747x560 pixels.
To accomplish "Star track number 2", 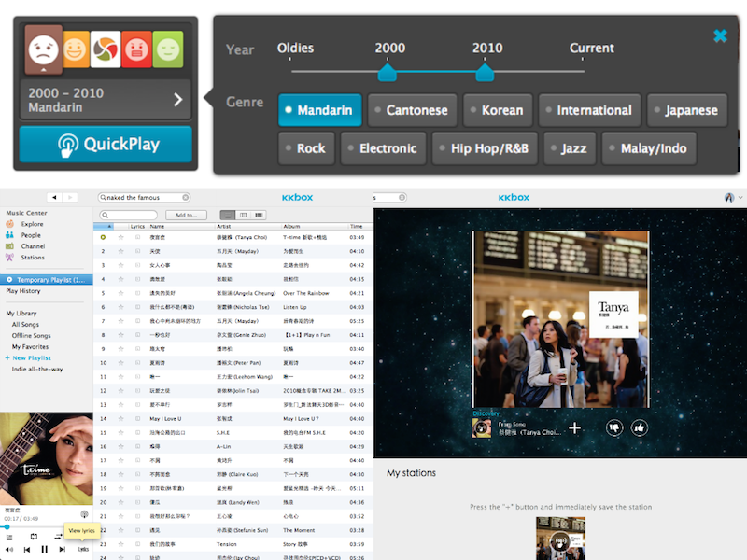I will 121,251.
